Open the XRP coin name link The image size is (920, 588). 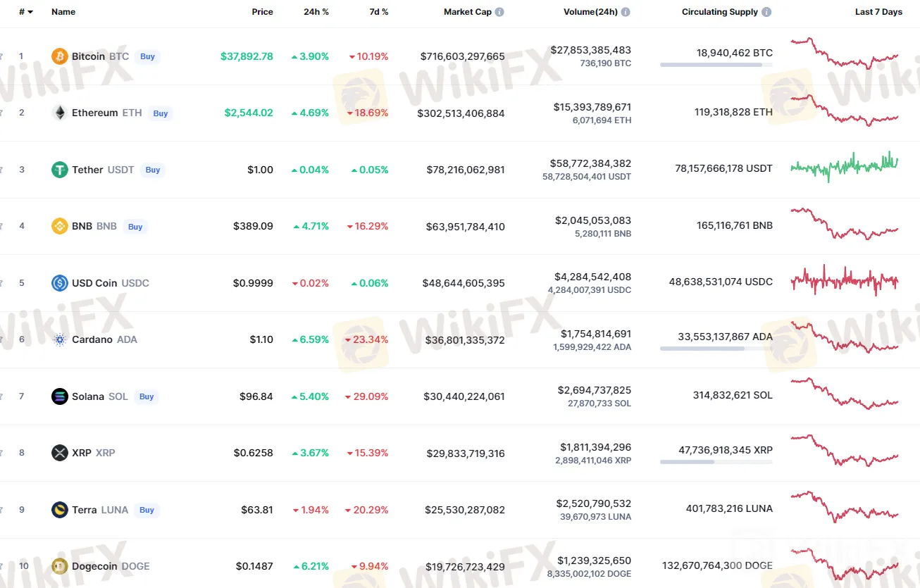[82, 453]
